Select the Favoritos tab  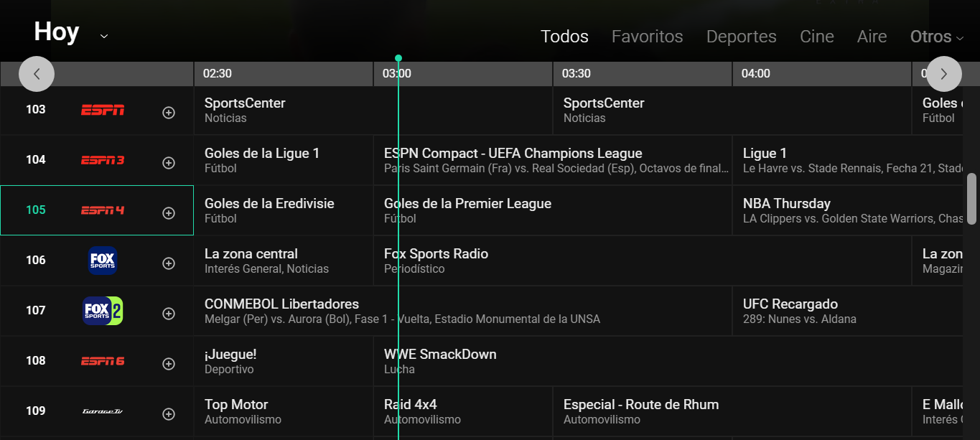point(647,37)
